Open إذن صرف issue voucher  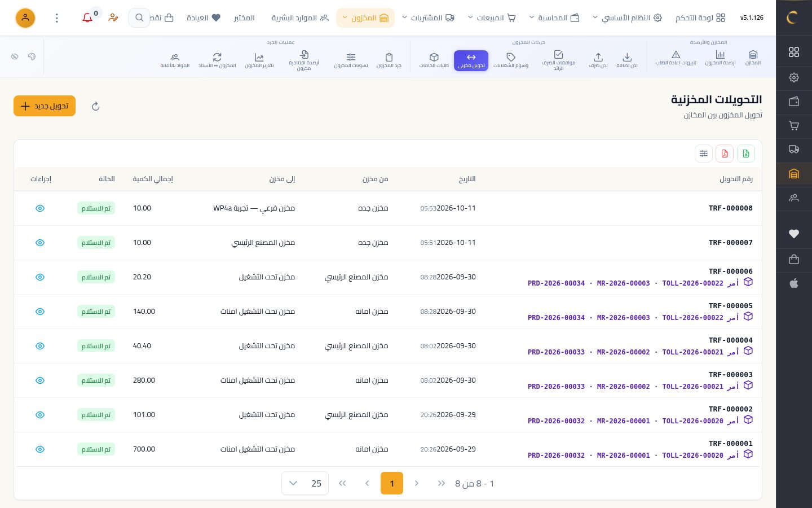598,60
